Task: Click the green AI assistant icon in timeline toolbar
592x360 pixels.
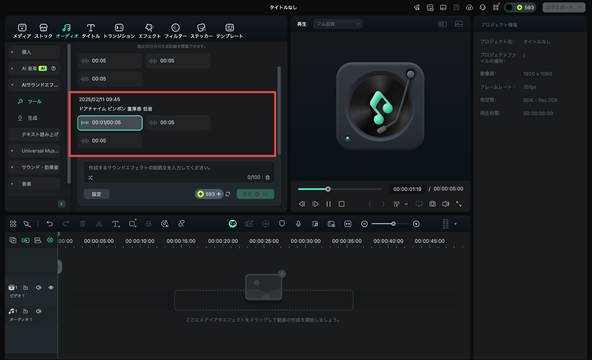Action: pyautogui.click(x=233, y=224)
